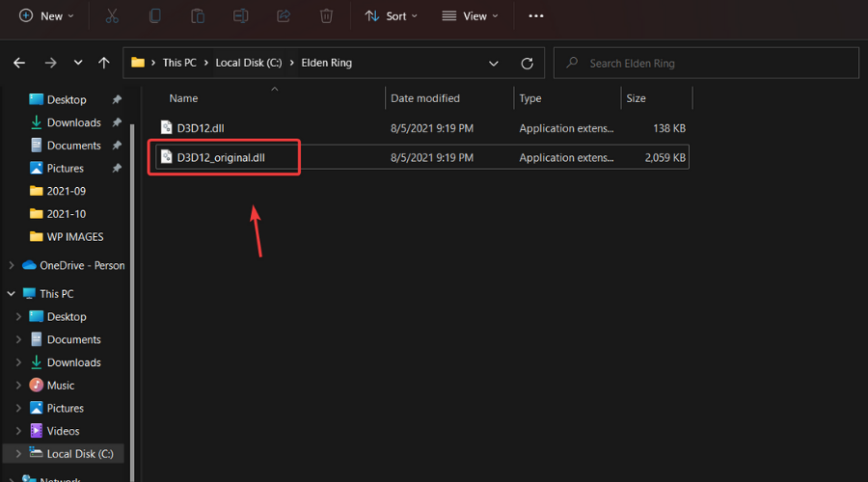The width and height of the screenshot is (868, 482).
Task: Go back with the left arrow
Action: pos(19,63)
